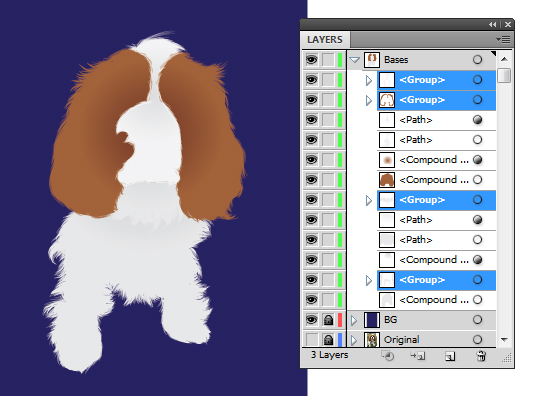Click target circle of gradient-blob <Compound> row

[x=477, y=160]
